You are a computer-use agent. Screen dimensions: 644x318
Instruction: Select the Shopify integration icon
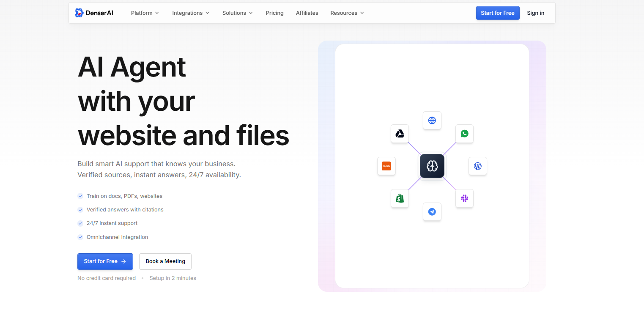(400, 198)
